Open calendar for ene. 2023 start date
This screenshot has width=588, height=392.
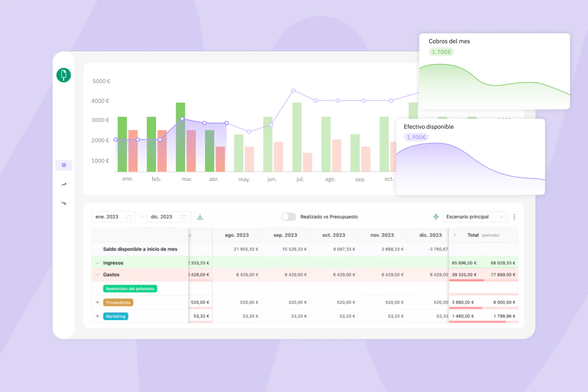point(129,217)
